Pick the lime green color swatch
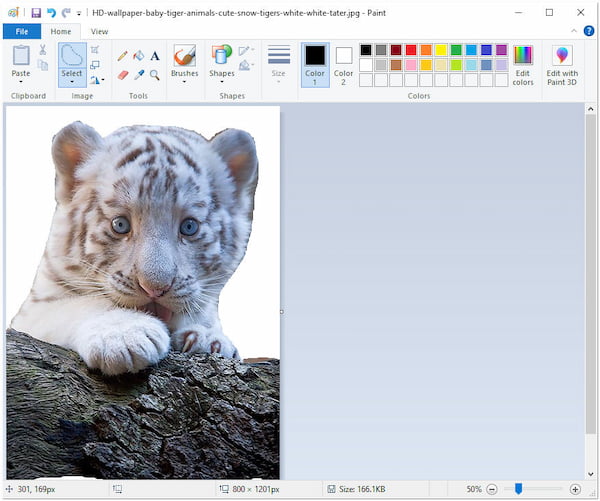Viewport: 600px width, 501px height. point(456,65)
